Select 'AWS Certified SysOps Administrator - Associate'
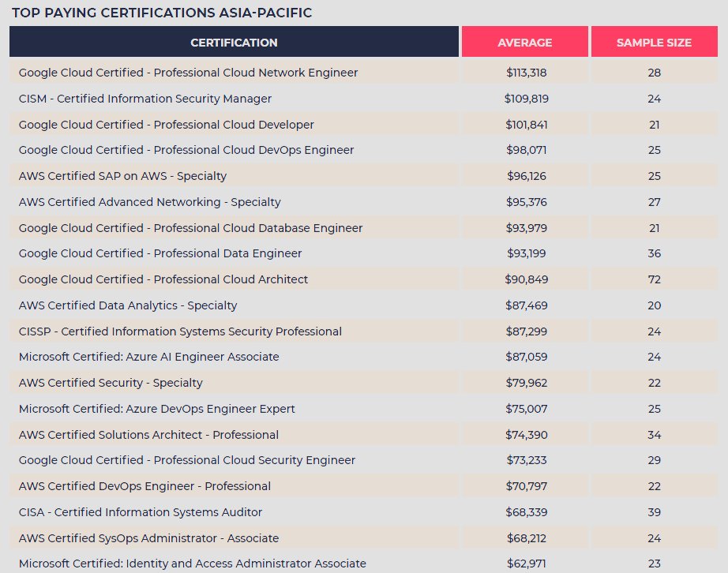The height and width of the screenshot is (573, 728). coord(148,538)
